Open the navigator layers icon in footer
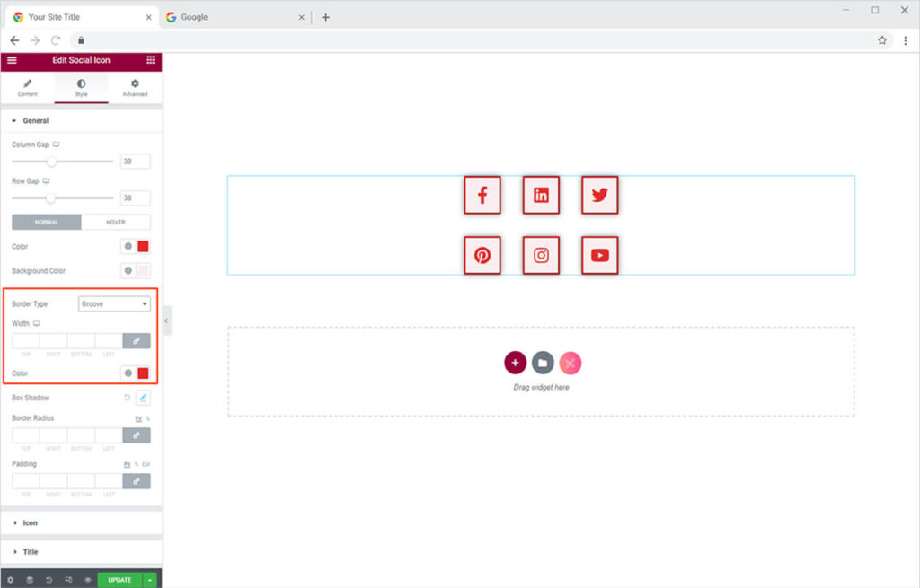Image resolution: width=920 pixels, height=588 pixels. [30, 580]
